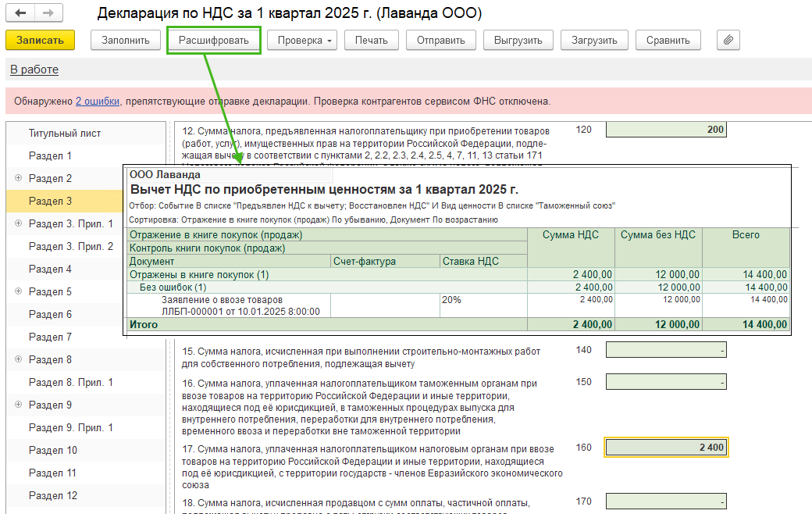
Task: Expand the Раздел 9 node
Action: [x=18, y=404]
